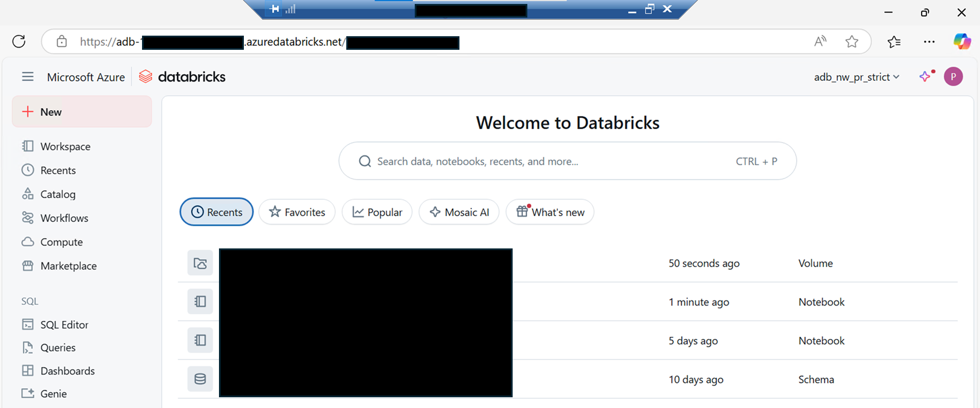
Task: Click the '1 minute ago' timestamp
Action: point(699,302)
